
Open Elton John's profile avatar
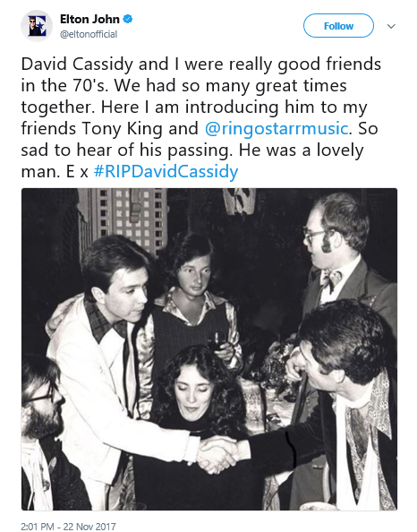coord(37,26)
